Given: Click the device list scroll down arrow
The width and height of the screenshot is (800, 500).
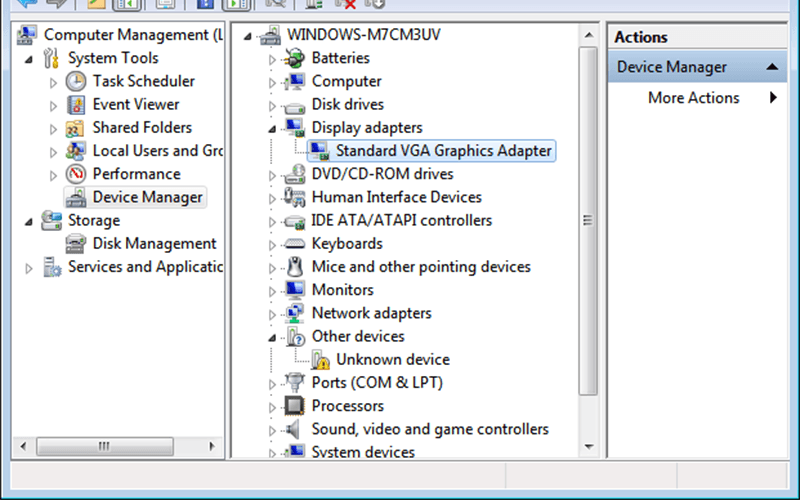Looking at the screenshot, I should pos(588,447).
